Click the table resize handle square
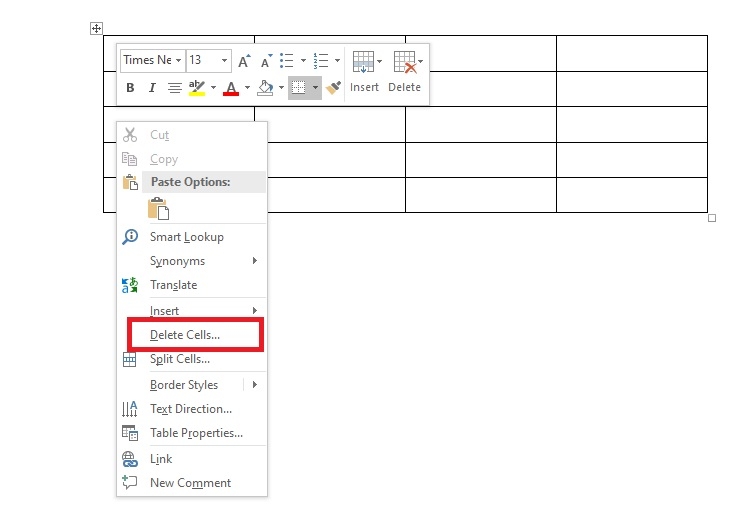Viewport: 750px width, 510px height. tap(712, 218)
